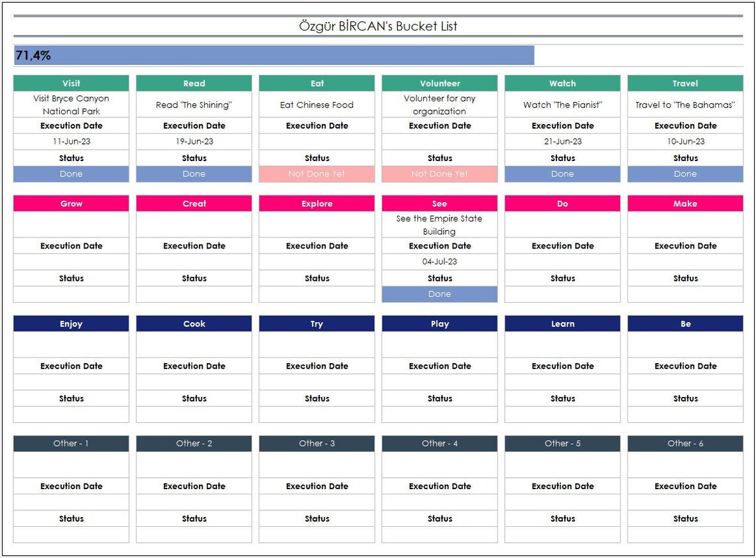Select the Explore category header
The width and height of the screenshot is (756, 558).
[316, 203]
